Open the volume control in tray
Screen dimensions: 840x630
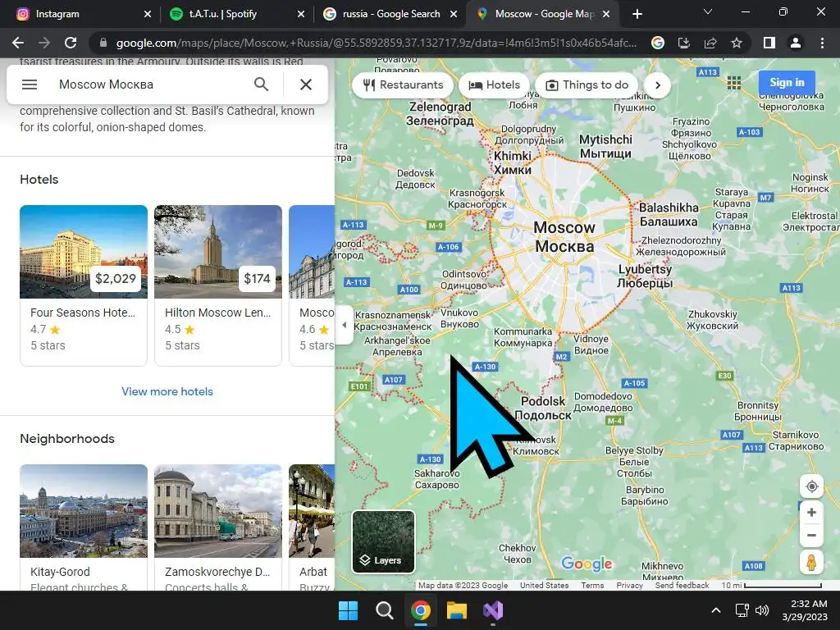coord(762,610)
